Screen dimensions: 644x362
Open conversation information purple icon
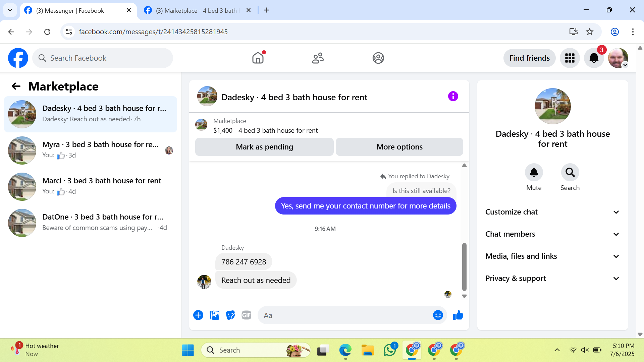pyautogui.click(x=453, y=97)
